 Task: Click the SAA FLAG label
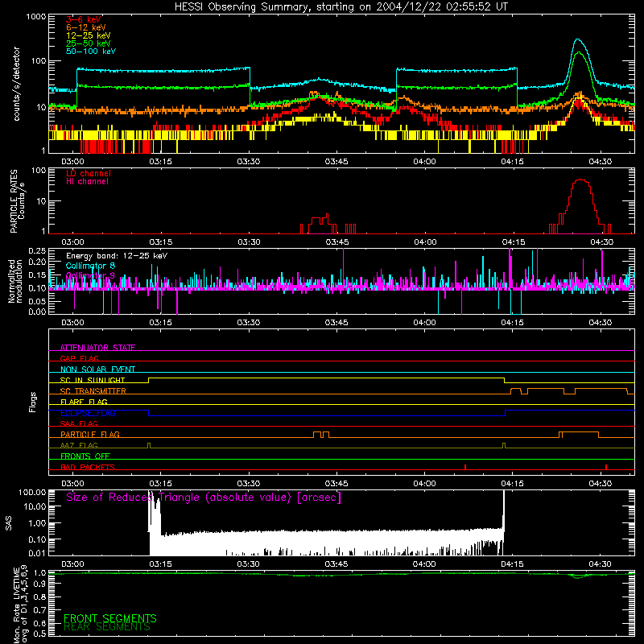pos(79,423)
